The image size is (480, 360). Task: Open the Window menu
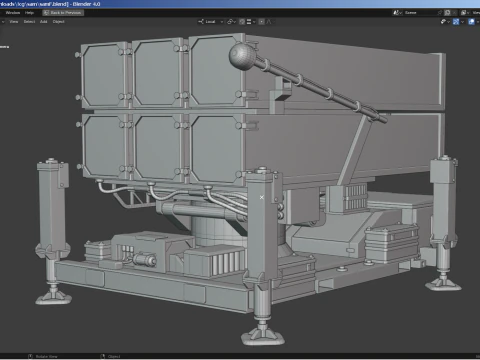(x=13, y=13)
